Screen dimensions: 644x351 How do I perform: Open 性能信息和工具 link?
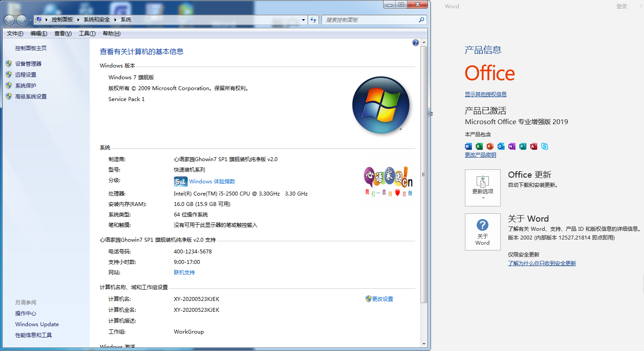(x=34, y=335)
